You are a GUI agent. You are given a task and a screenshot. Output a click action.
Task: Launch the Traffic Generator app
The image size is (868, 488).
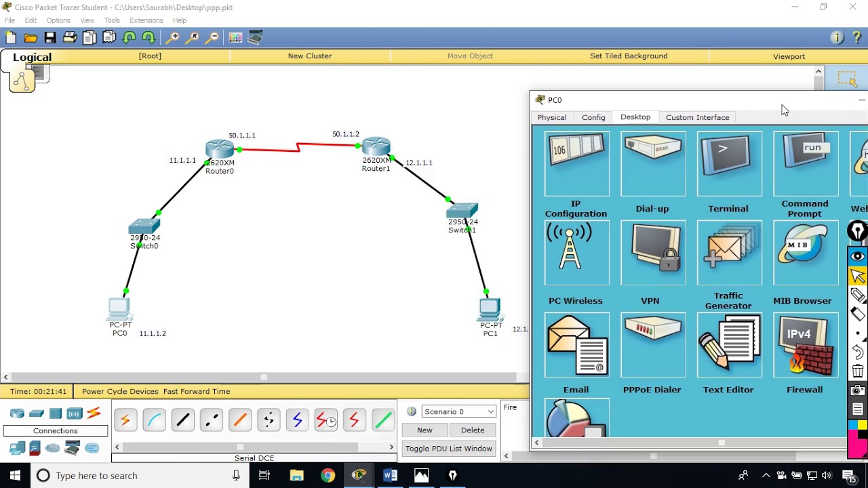[x=729, y=252]
